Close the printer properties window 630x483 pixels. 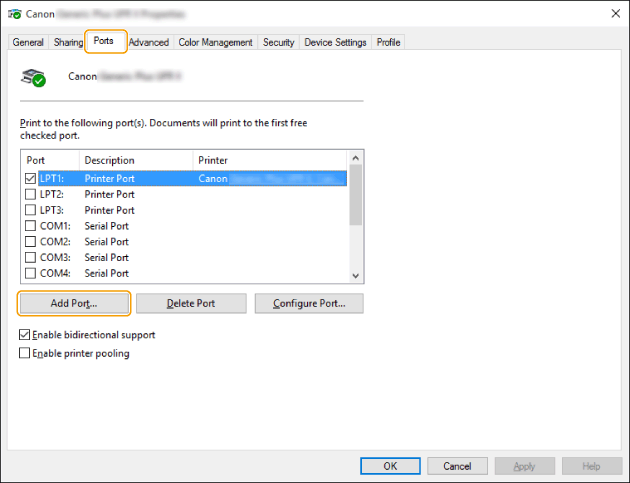[612, 13]
